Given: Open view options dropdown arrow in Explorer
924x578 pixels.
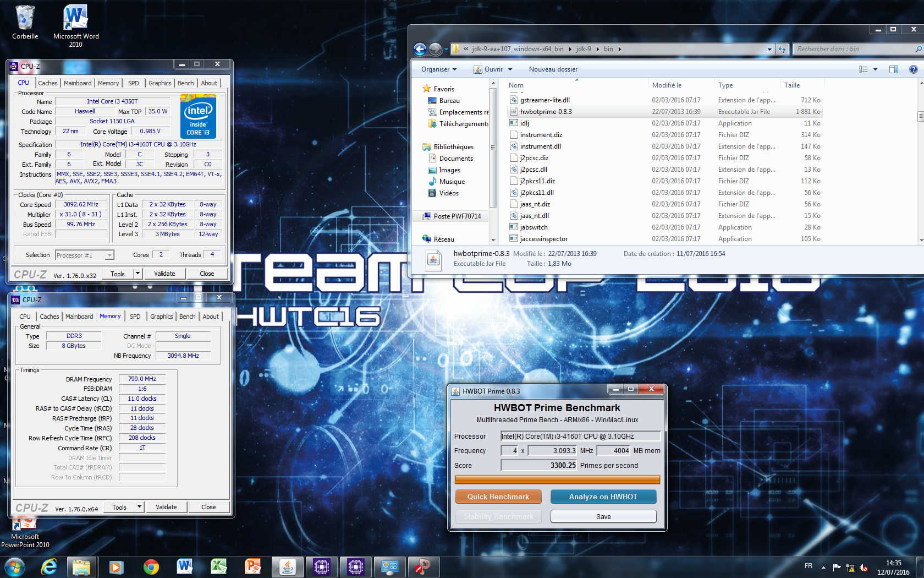Looking at the screenshot, I should point(875,69).
